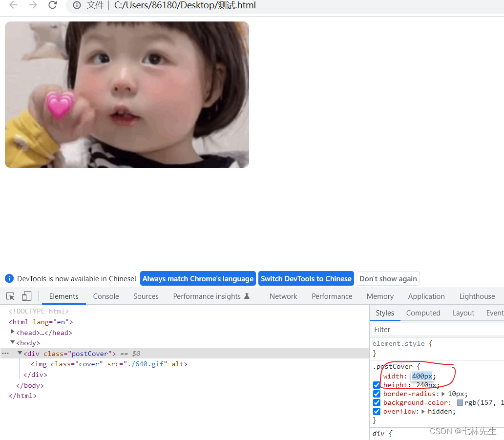Switch DevTools to Chinese
The height and width of the screenshot is (440, 504).
(x=306, y=278)
